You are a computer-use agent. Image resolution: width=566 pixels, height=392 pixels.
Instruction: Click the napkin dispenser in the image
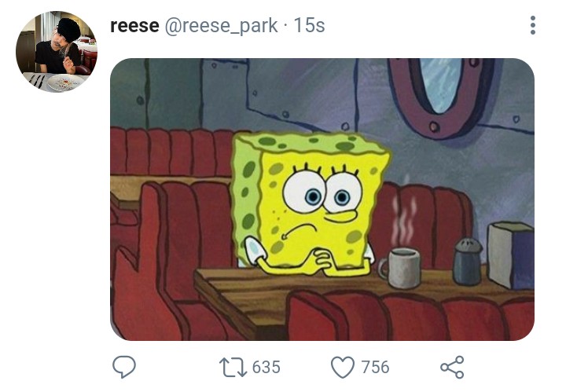click(x=511, y=255)
